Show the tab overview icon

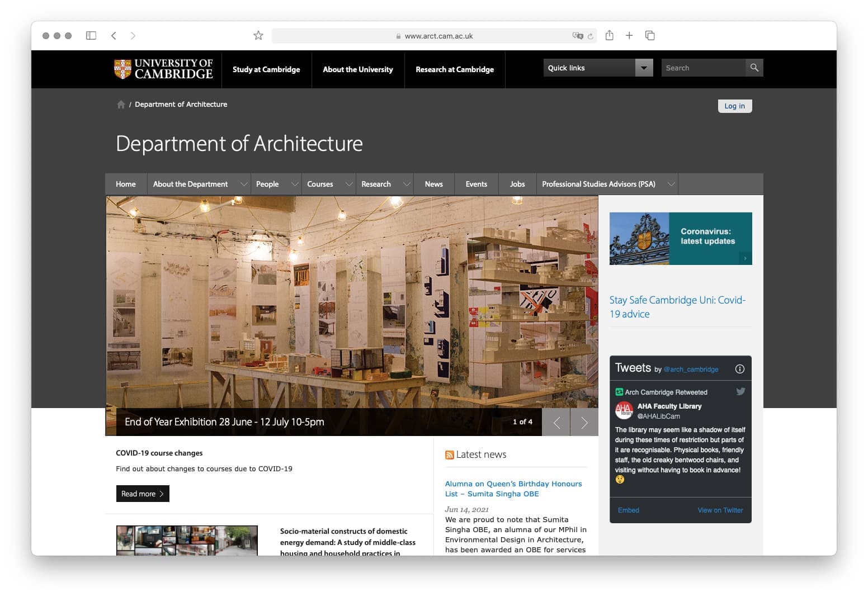pyautogui.click(x=650, y=36)
